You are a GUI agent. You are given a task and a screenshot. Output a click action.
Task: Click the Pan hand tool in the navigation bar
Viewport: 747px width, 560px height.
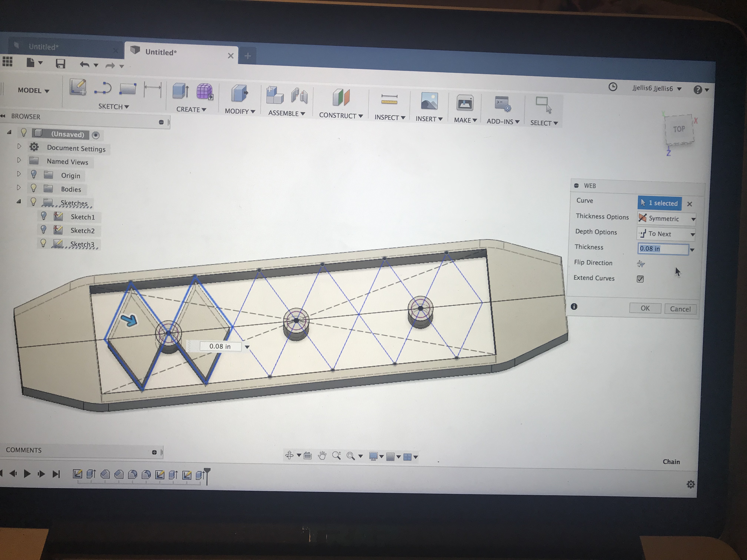coord(322,456)
